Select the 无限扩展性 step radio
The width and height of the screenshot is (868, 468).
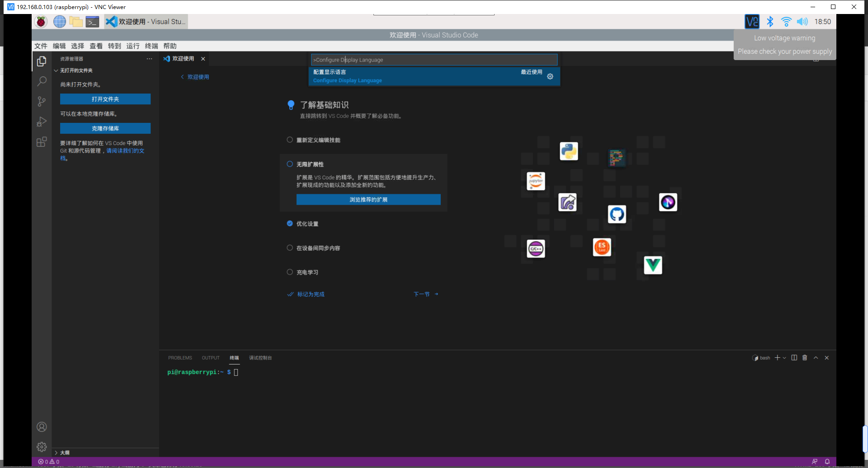pos(290,164)
